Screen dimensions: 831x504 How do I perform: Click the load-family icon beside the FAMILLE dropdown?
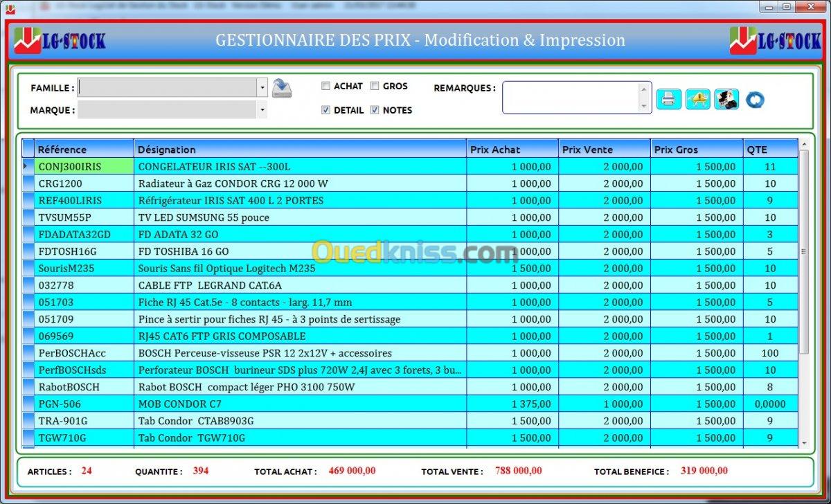click(x=281, y=88)
